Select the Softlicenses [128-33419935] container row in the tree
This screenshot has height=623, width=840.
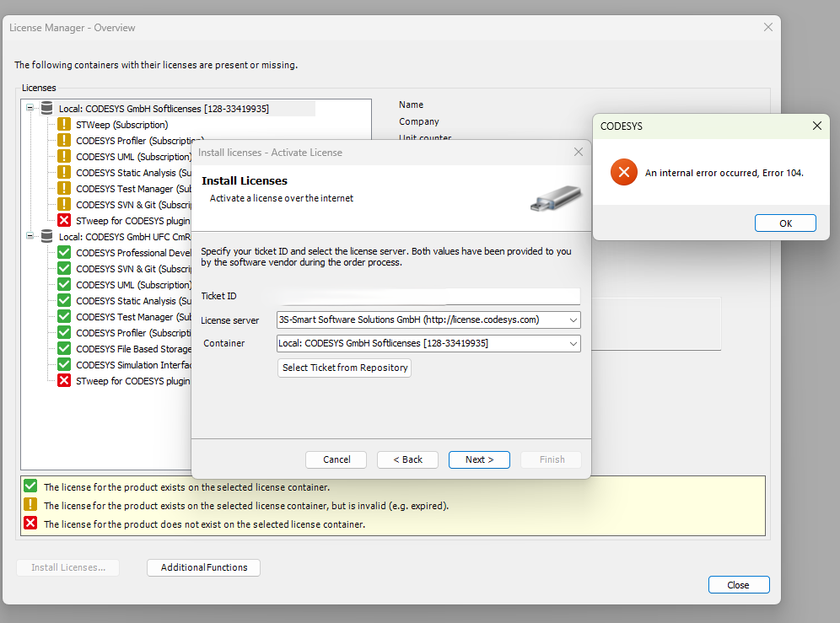(x=164, y=109)
